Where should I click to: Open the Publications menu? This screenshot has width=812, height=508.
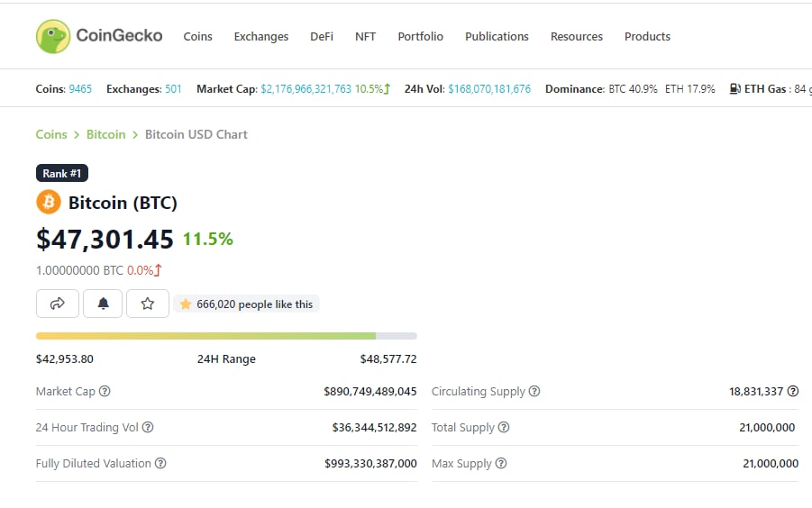[497, 37]
